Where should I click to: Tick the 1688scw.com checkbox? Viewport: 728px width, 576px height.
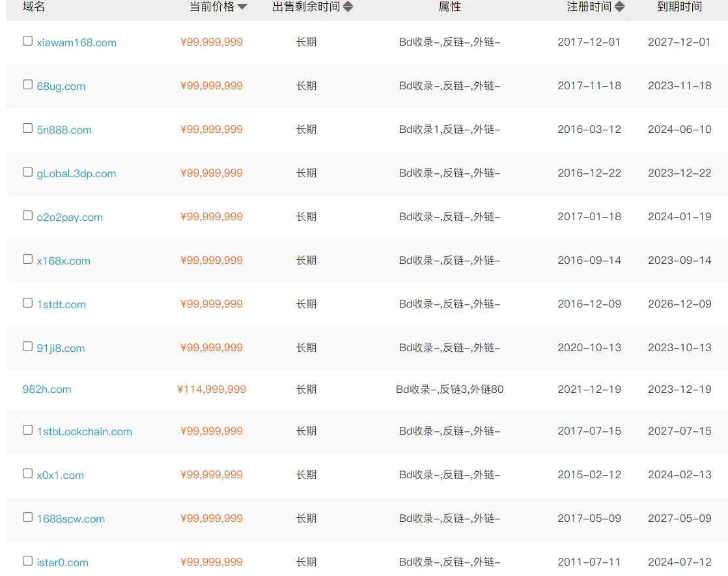click(27, 517)
